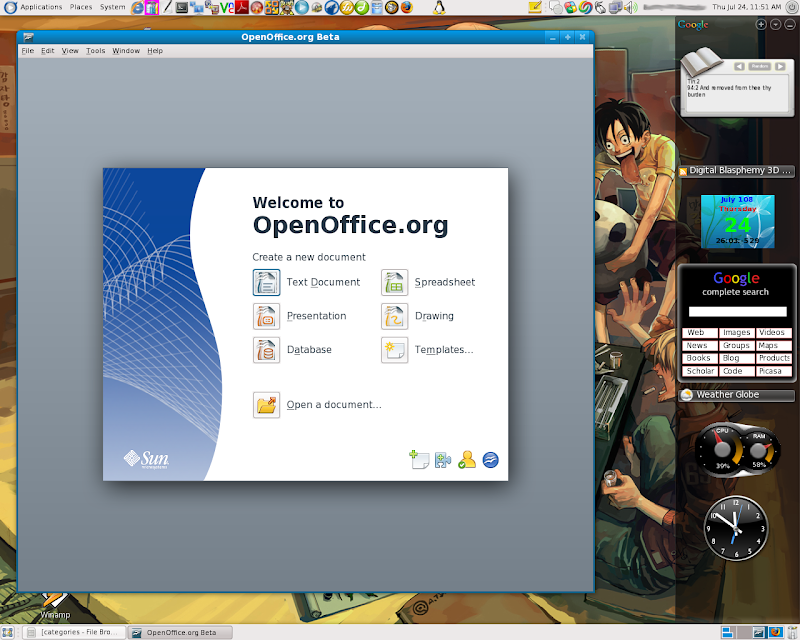Click the Google Desktop swirl tray icon
Image resolution: width=800 pixels, height=640 pixels.
(586, 7)
